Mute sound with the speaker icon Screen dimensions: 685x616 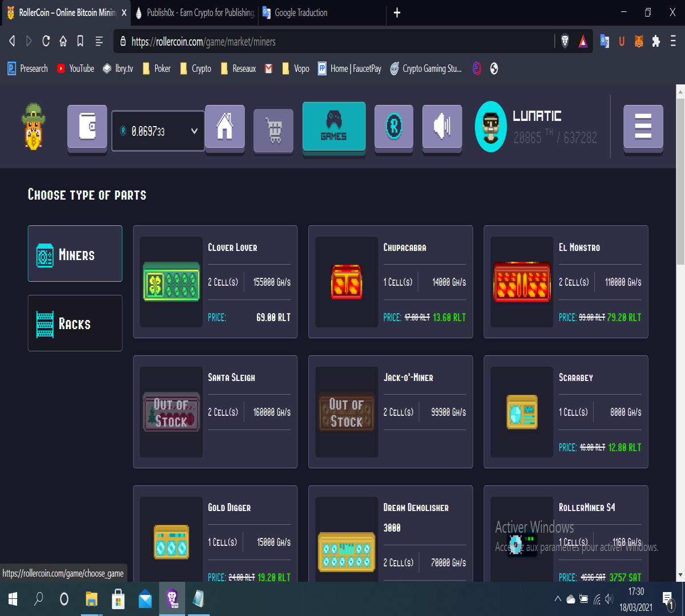click(442, 127)
